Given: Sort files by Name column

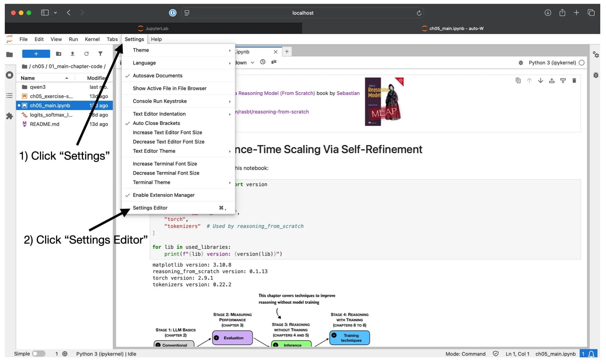Looking at the screenshot, I should [45, 78].
